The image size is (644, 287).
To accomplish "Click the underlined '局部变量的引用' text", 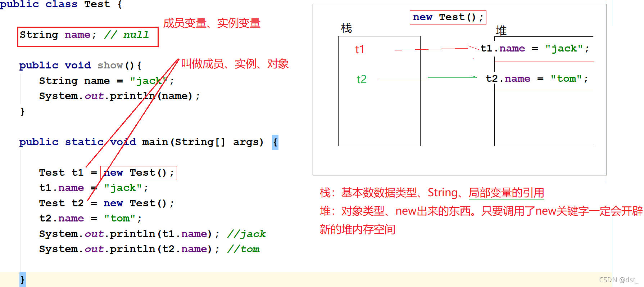I will pos(506,193).
